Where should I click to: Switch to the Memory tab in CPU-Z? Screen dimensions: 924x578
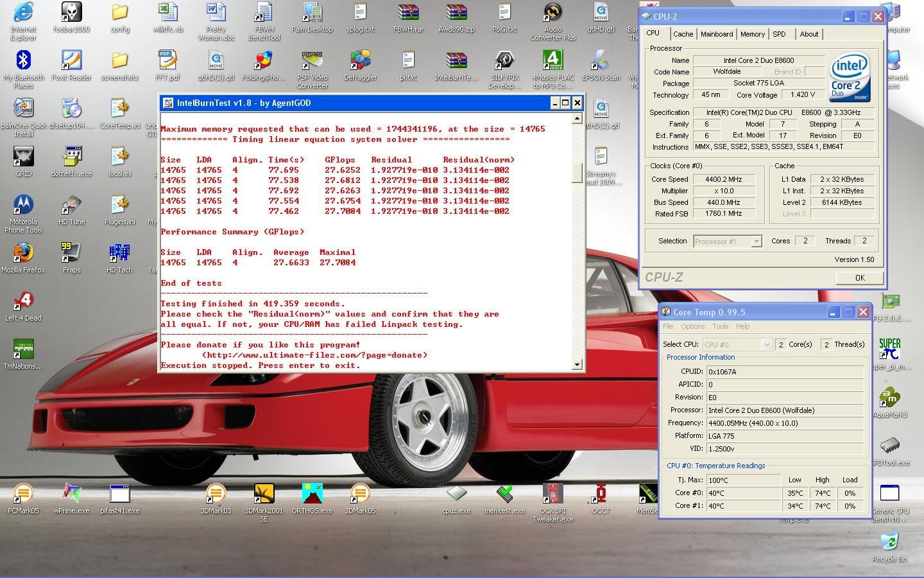(752, 34)
